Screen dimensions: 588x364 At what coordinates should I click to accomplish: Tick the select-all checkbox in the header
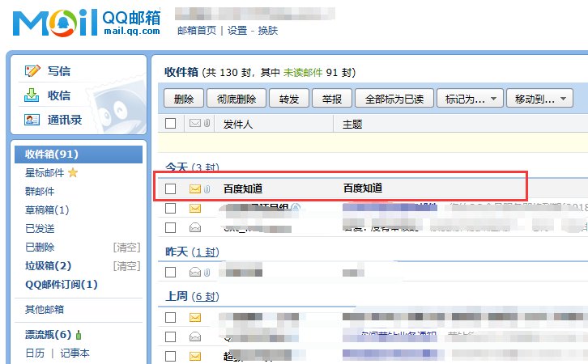pos(170,123)
